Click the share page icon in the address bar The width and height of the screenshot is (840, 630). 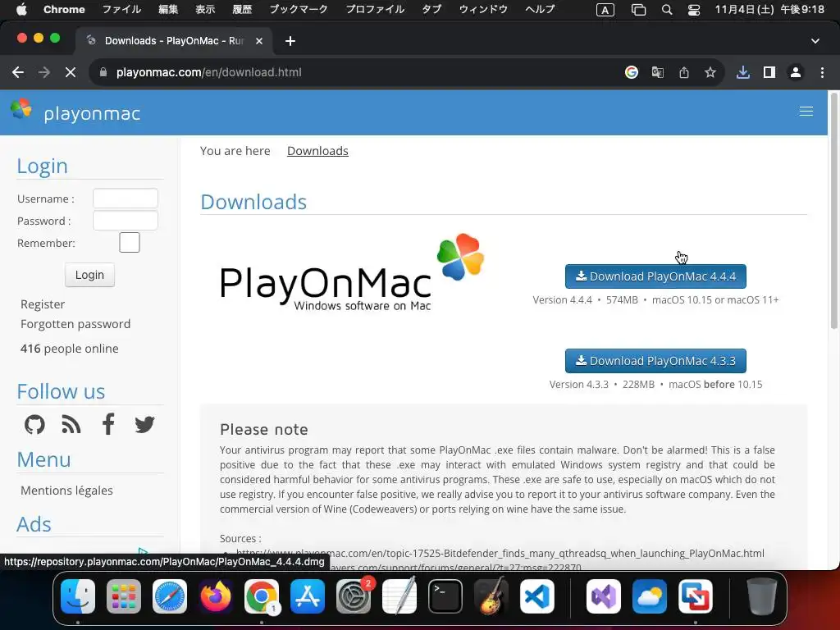684,72
